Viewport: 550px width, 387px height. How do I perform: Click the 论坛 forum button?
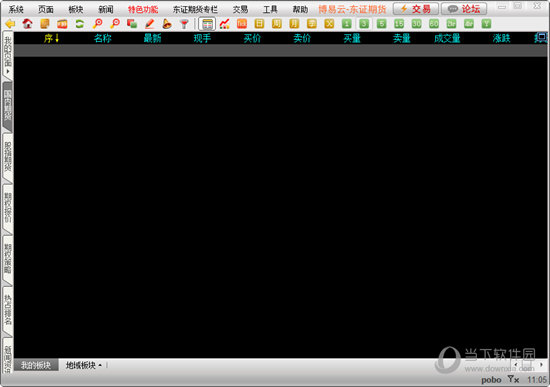[464, 9]
